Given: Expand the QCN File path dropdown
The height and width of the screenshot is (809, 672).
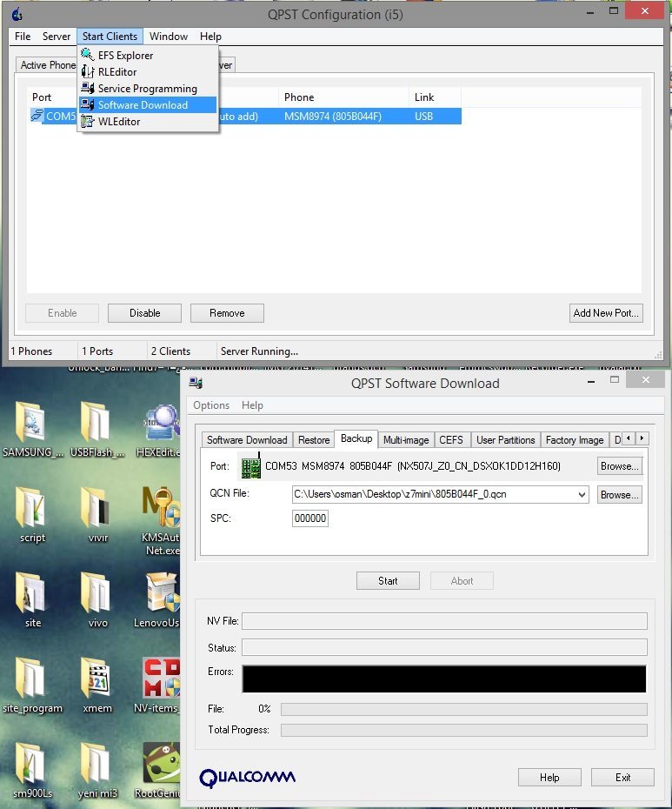Looking at the screenshot, I should click(x=582, y=495).
